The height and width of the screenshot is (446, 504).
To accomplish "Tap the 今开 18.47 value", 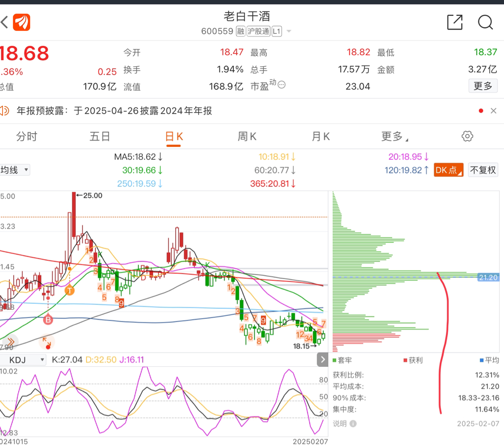I will (x=232, y=52).
